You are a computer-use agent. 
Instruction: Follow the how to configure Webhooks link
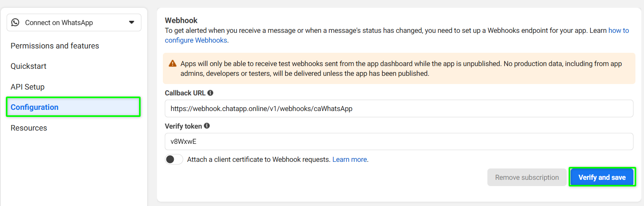point(196,40)
